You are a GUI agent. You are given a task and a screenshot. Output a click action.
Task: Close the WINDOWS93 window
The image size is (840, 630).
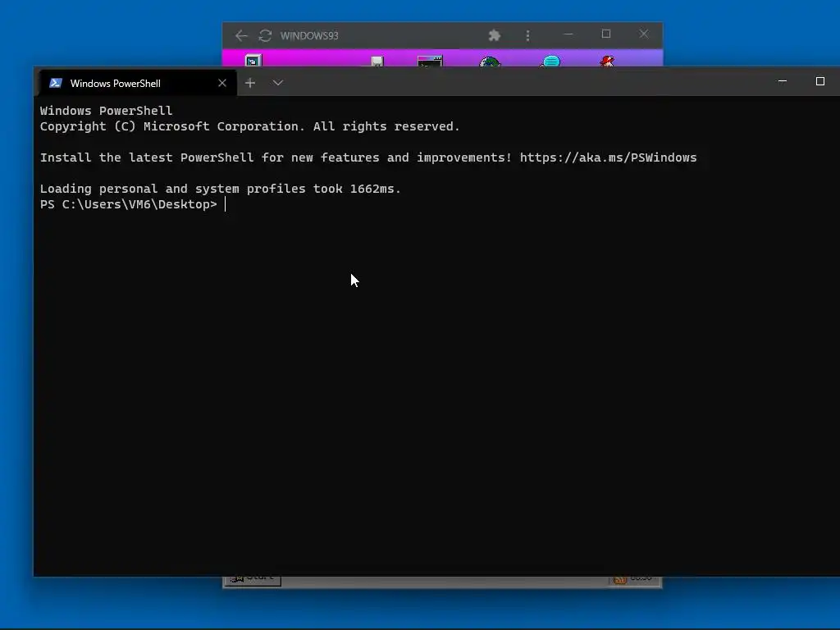pyautogui.click(x=644, y=34)
